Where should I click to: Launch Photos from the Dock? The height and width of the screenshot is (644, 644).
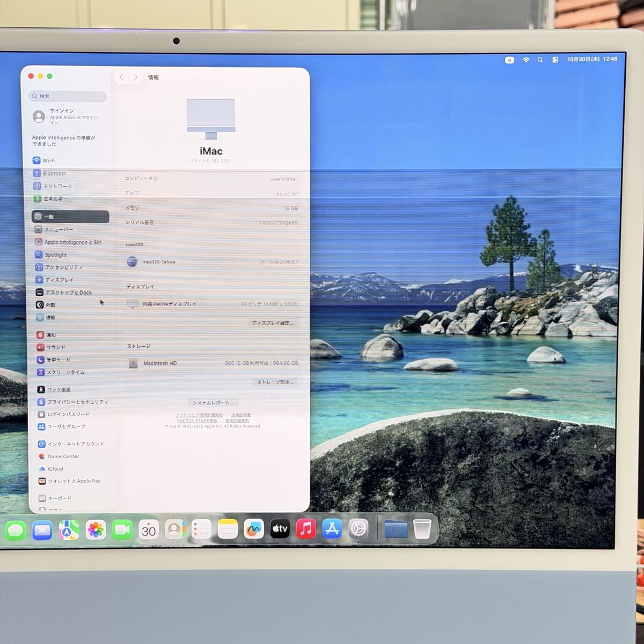[96, 530]
